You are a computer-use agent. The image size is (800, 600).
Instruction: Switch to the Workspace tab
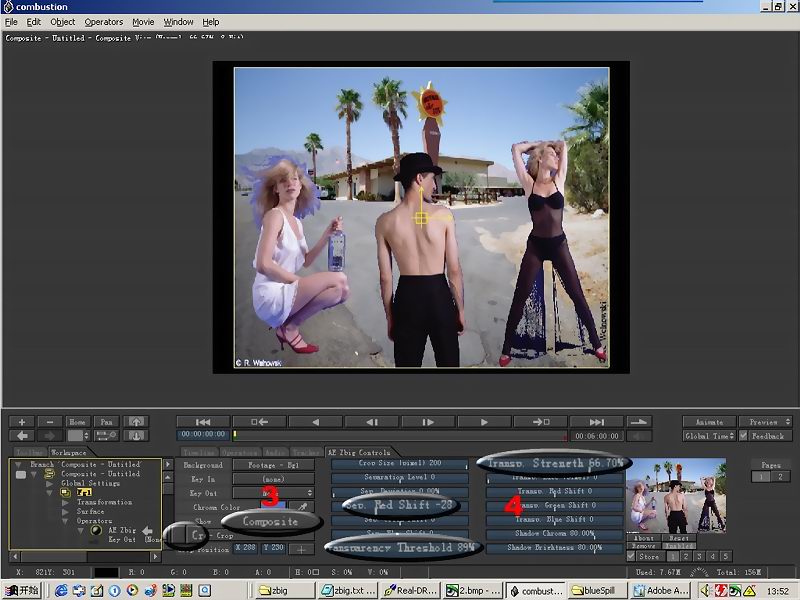point(69,452)
